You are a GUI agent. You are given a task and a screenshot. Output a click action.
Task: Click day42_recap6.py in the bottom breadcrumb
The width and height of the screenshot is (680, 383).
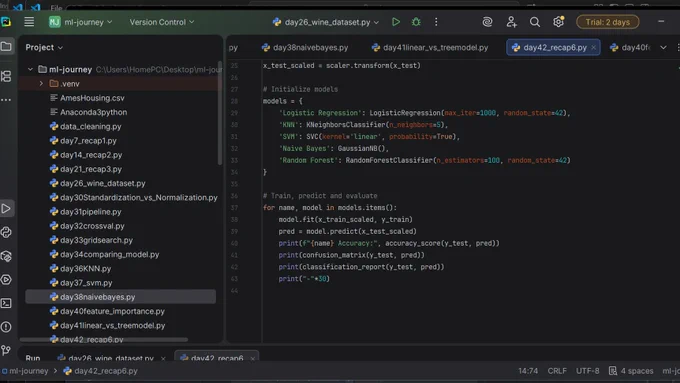pos(101,371)
